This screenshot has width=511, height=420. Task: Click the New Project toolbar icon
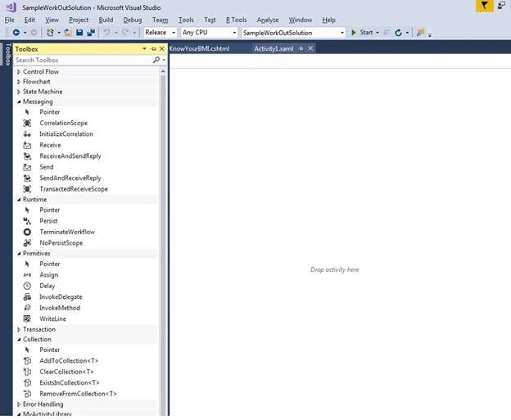click(50, 32)
